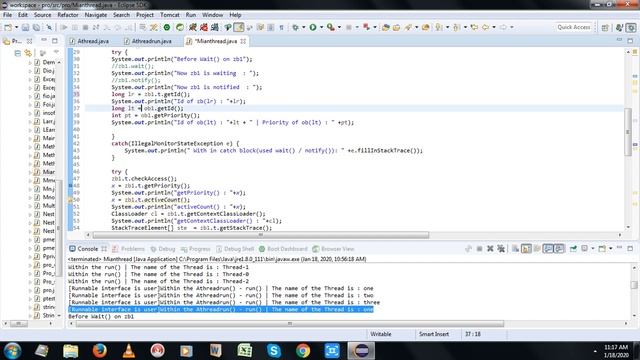
Task: Click the Pin Console icon
Action: (x=573, y=249)
